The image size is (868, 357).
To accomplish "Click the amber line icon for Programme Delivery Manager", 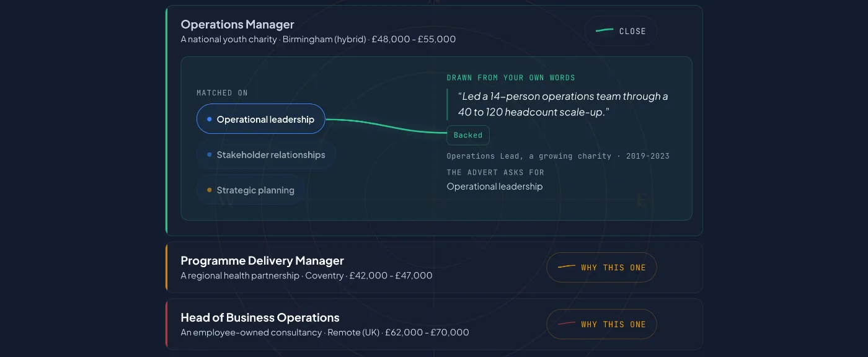I will click(x=567, y=267).
